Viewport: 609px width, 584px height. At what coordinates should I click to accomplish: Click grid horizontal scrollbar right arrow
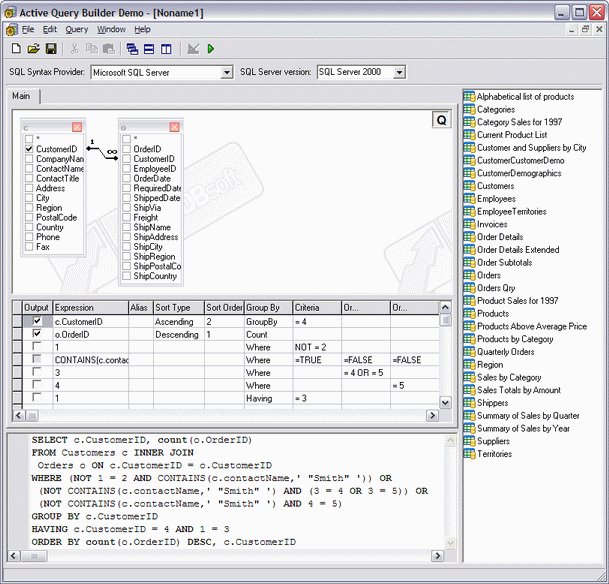pyautogui.click(x=432, y=415)
